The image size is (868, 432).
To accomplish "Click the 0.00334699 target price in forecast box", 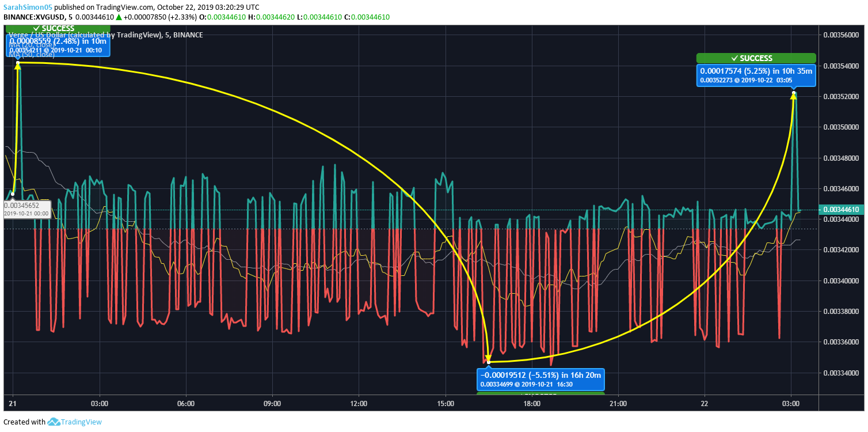I will (x=496, y=384).
